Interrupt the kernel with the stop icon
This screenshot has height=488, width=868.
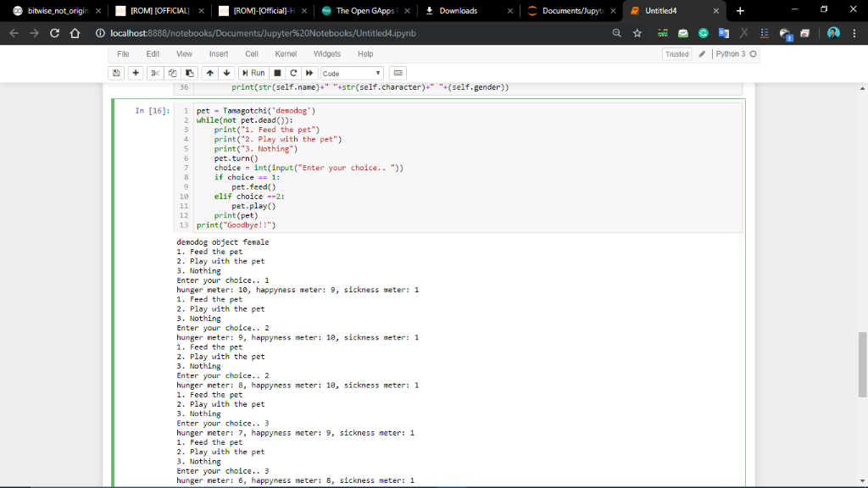click(277, 73)
